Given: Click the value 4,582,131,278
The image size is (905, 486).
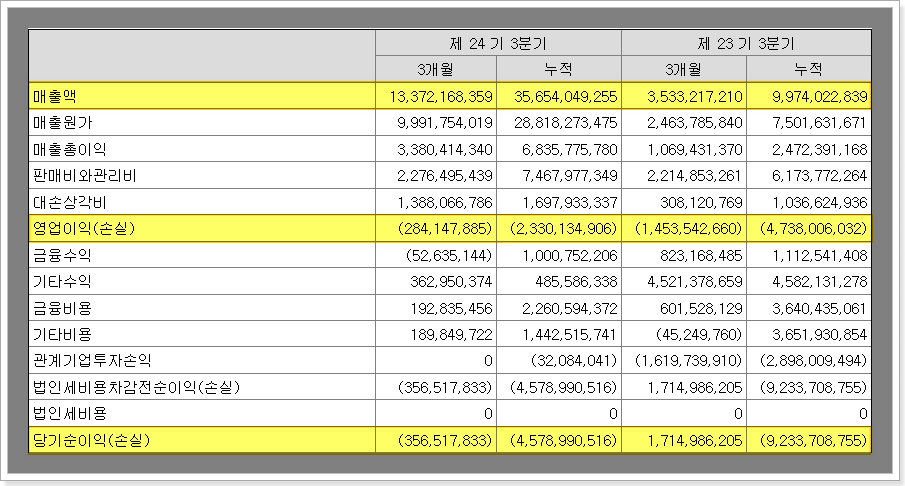Looking at the screenshot, I should 820,282.
